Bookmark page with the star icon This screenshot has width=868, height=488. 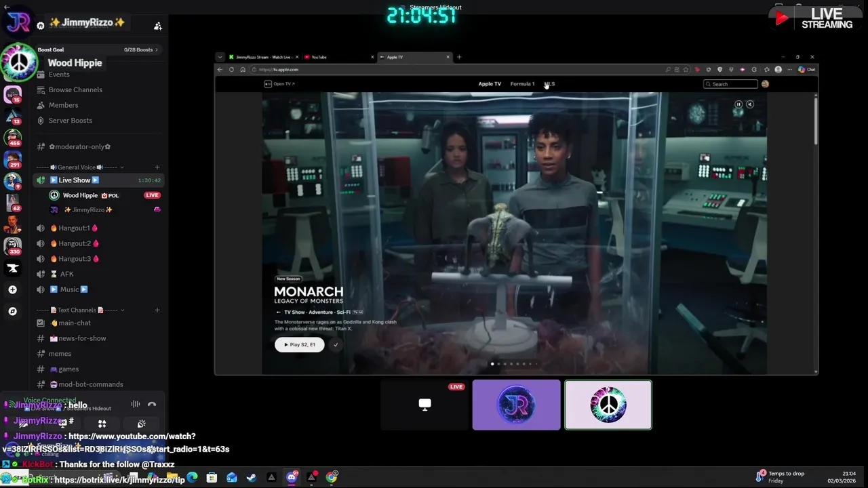[x=686, y=69]
